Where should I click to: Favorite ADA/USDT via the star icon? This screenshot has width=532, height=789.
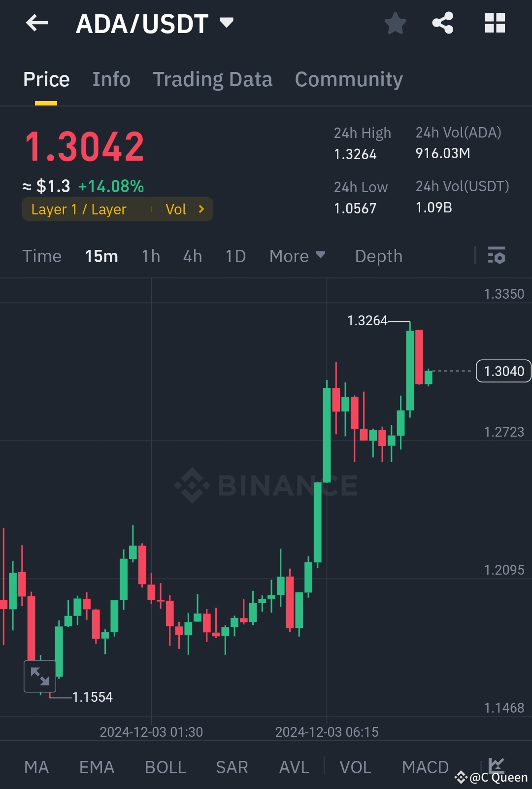pyautogui.click(x=396, y=23)
